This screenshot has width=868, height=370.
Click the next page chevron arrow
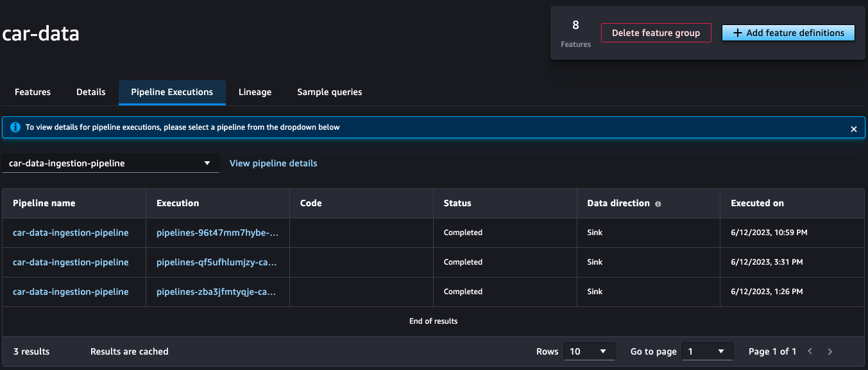coord(830,351)
